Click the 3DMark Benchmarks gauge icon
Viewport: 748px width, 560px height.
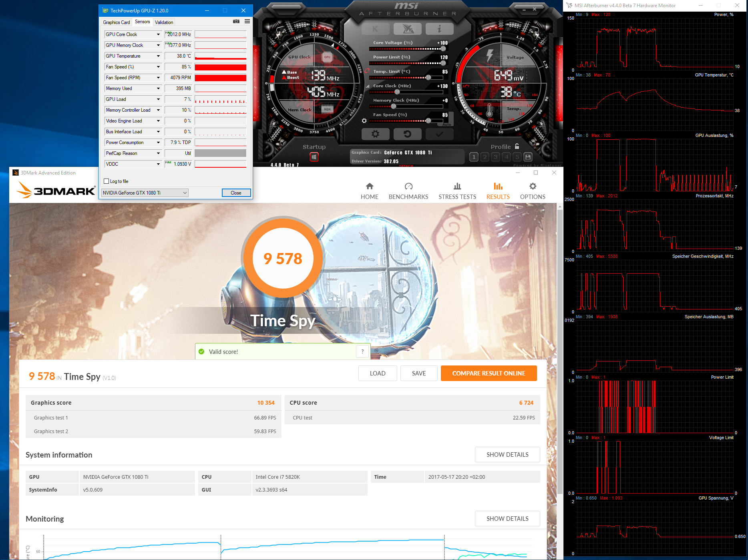[408, 186]
